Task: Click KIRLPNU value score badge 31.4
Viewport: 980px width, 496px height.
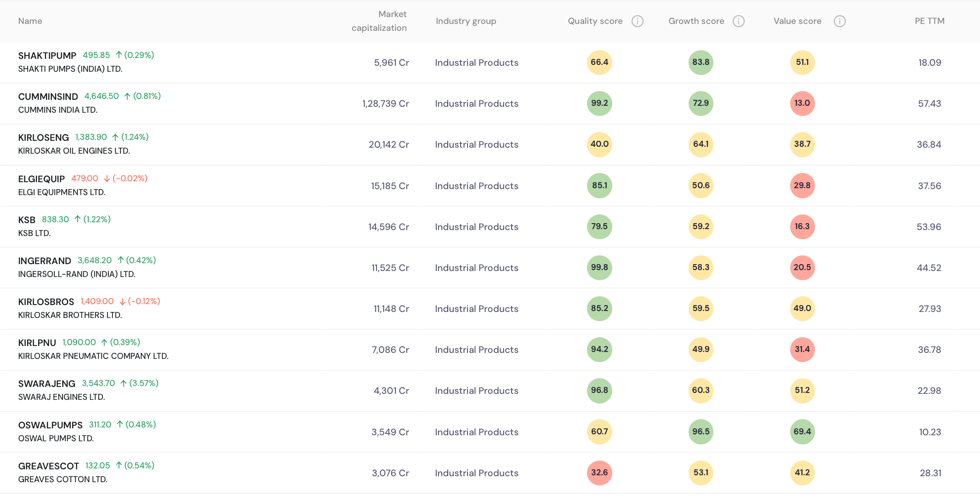Action: pos(802,349)
